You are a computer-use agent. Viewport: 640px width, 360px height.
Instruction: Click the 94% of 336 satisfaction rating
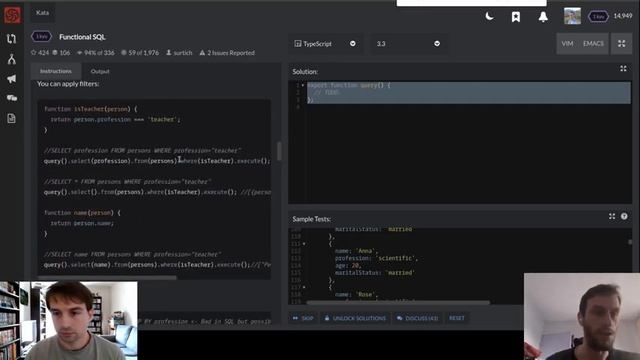(96, 53)
